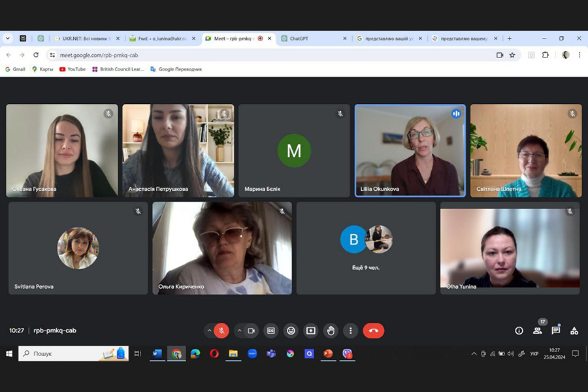Open more options three-dot menu in Meet
The height and width of the screenshot is (392, 588).
coord(351,331)
